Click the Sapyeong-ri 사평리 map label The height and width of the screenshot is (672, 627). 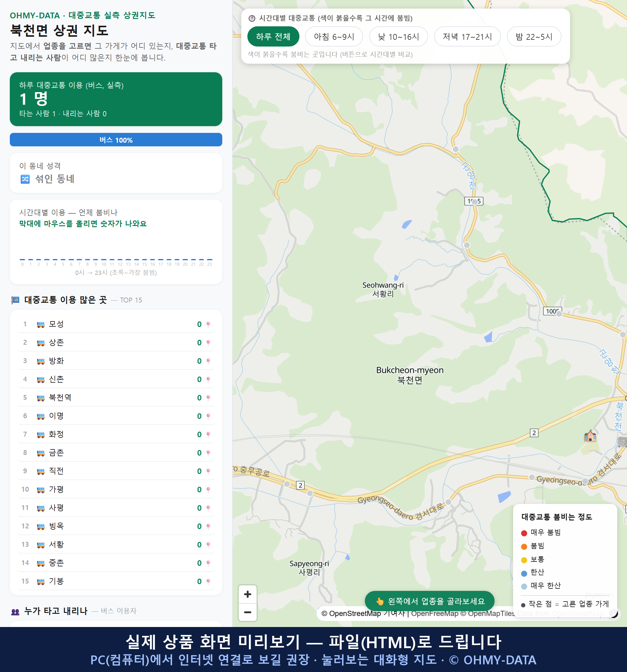[309, 568]
